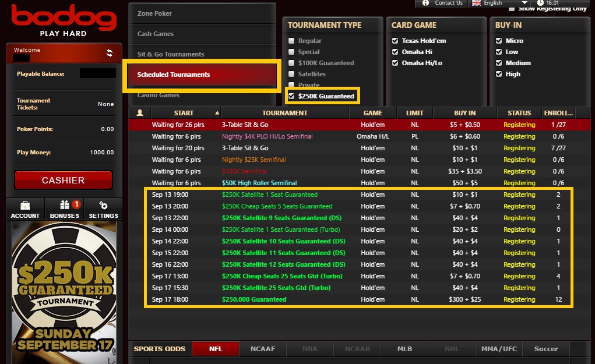Select Nightly $4K PLO Hi/Lo Semifinal row

(x=360, y=136)
